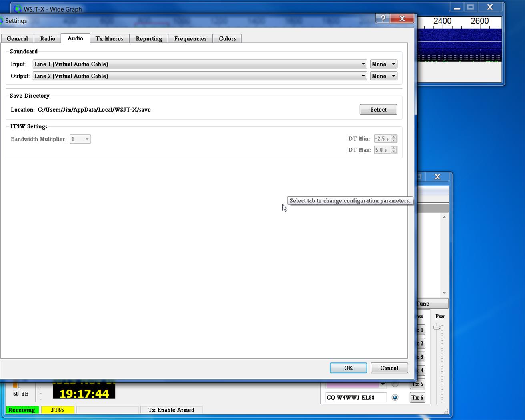
Task: Open the soundcard Input device dropdown
Action: pyautogui.click(x=200, y=64)
